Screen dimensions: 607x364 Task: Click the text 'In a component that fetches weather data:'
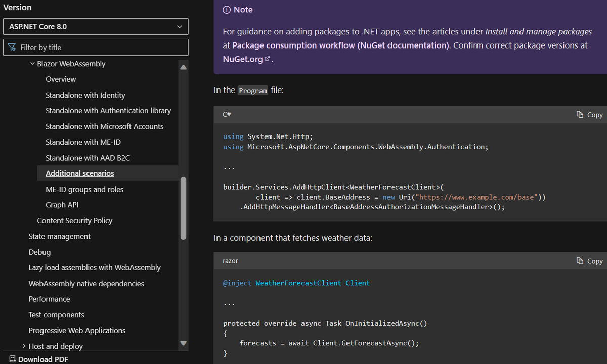[x=293, y=237]
